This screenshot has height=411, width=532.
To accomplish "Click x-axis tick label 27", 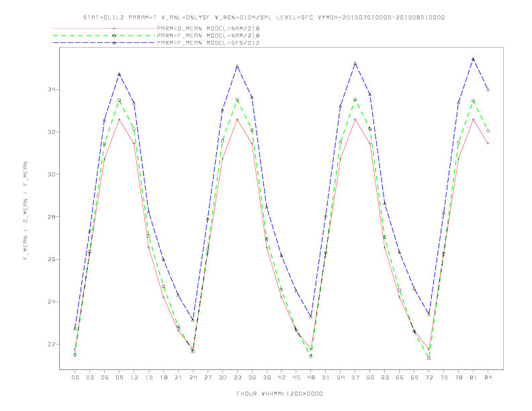I will tap(208, 377).
